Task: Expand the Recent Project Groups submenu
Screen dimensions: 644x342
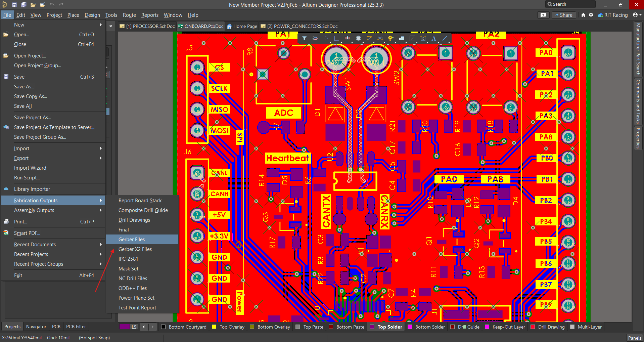Action: [x=53, y=264]
